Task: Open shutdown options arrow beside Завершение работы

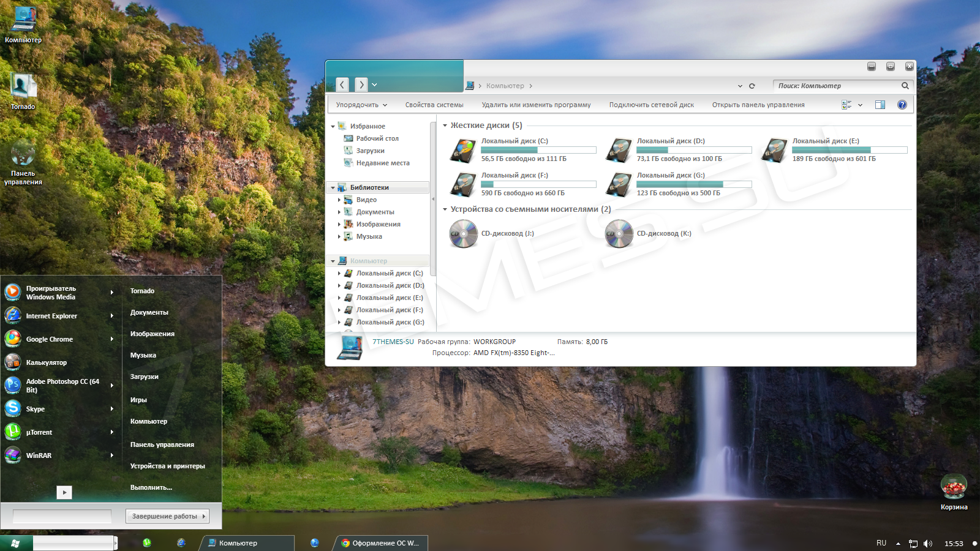Action: (205, 516)
